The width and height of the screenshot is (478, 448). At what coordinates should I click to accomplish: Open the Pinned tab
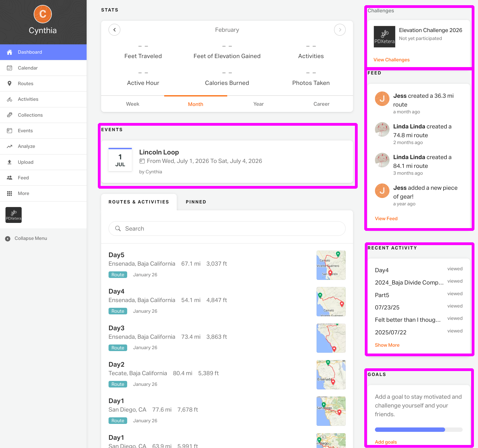(196, 202)
